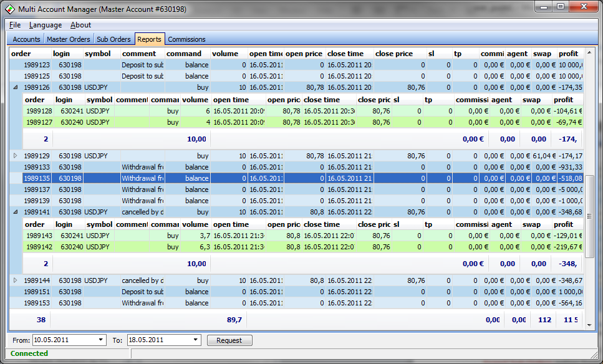Open the Language menu

(44, 25)
